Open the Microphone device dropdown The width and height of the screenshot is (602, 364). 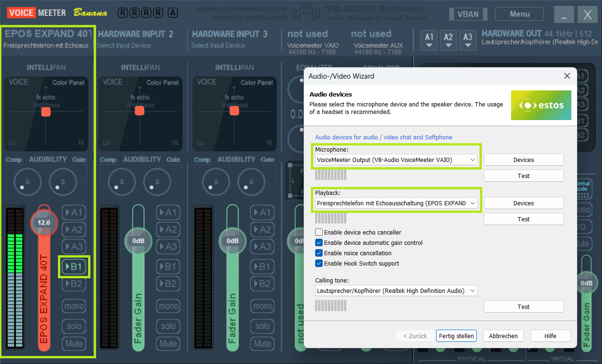[x=396, y=160]
